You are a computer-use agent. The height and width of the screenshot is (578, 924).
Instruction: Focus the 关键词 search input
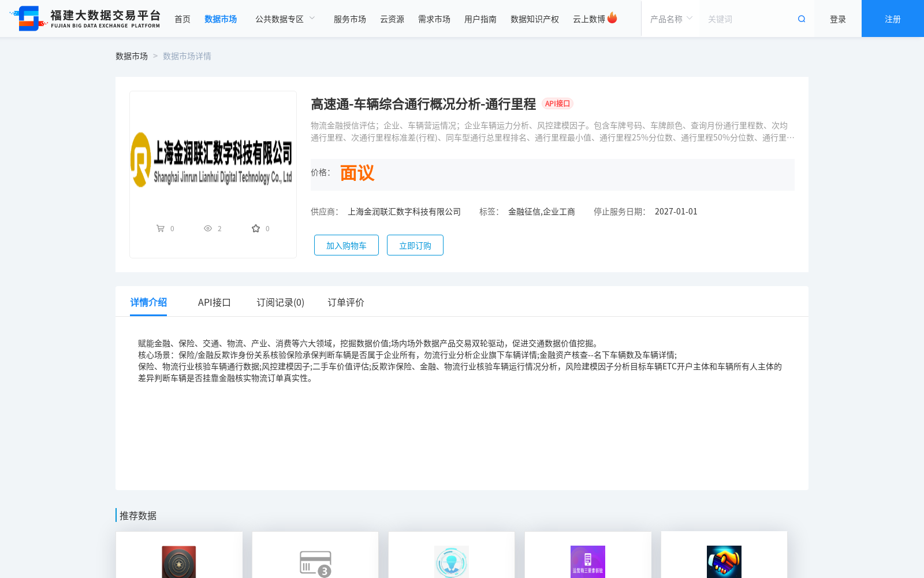pos(748,19)
